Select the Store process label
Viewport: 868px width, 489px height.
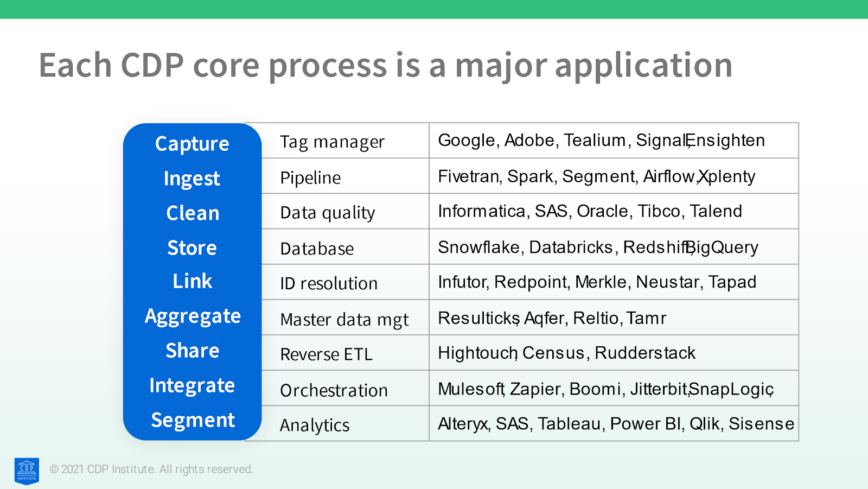pyautogui.click(x=192, y=248)
